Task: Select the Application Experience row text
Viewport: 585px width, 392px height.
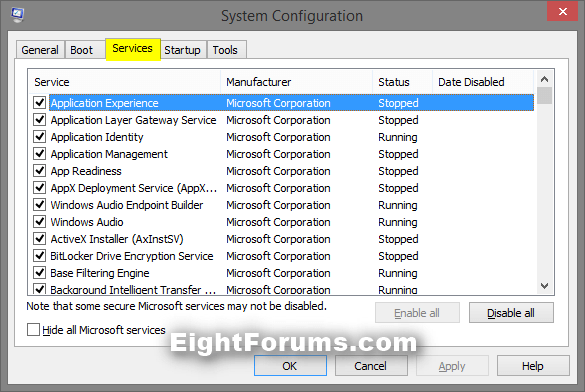Action: point(104,103)
